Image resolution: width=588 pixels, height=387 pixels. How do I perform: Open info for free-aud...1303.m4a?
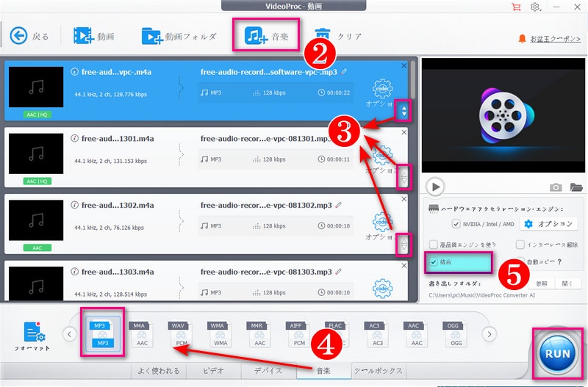(74, 272)
